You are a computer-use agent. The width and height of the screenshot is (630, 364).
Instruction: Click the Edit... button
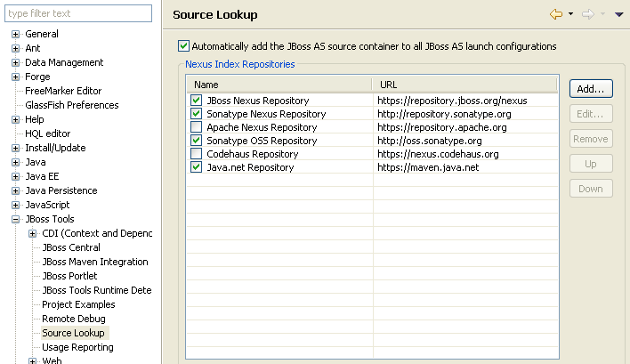click(591, 114)
